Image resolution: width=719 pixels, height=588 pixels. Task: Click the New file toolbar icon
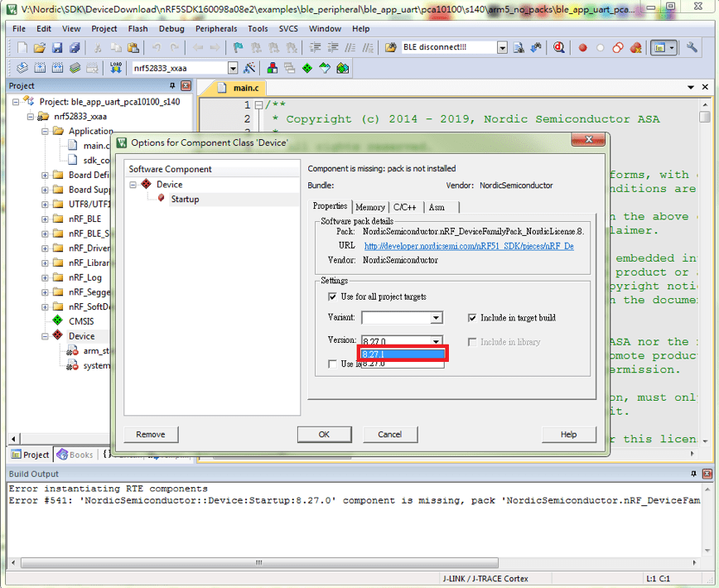[x=22, y=47]
